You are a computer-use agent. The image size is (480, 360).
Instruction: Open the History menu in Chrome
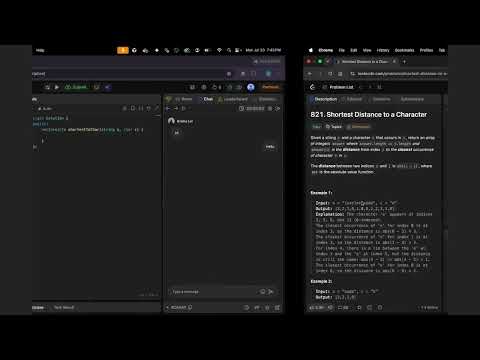click(x=383, y=50)
